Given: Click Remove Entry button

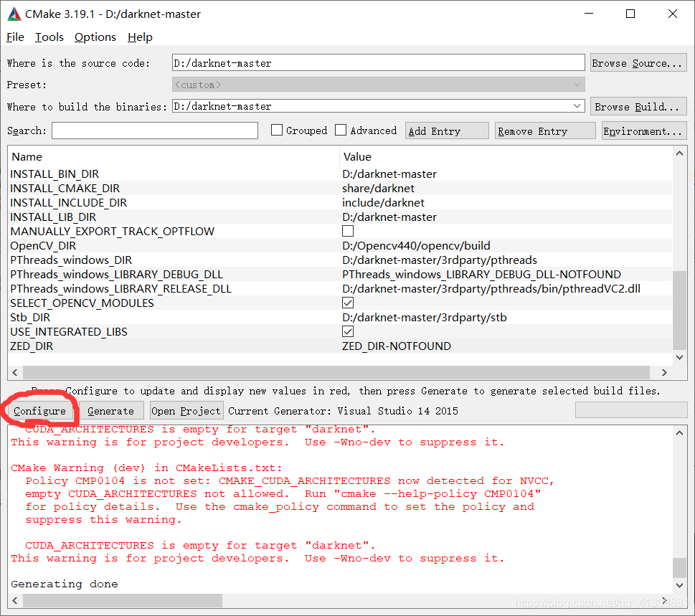Looking at the screenshot, I should click(545, 131).
